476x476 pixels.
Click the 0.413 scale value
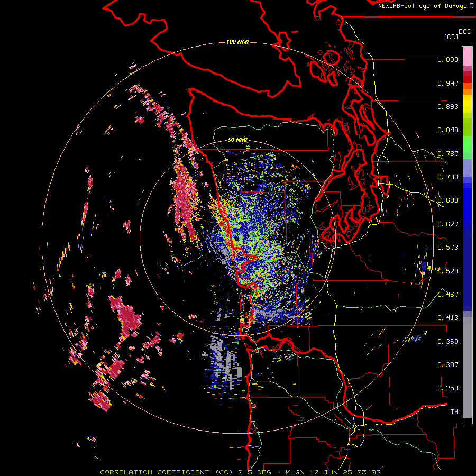448,318
